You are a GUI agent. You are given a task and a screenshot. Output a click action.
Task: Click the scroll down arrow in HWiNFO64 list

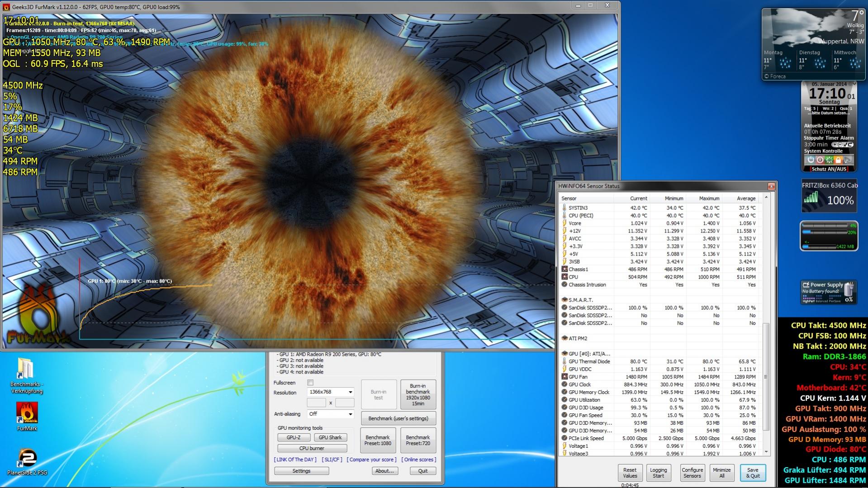(x=766, y=451)
